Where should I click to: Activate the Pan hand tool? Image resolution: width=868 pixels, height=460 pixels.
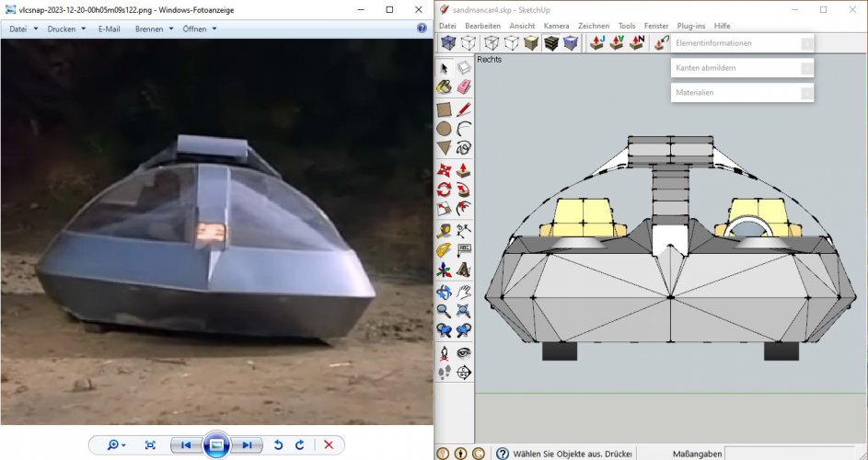[x=463, y=291]
